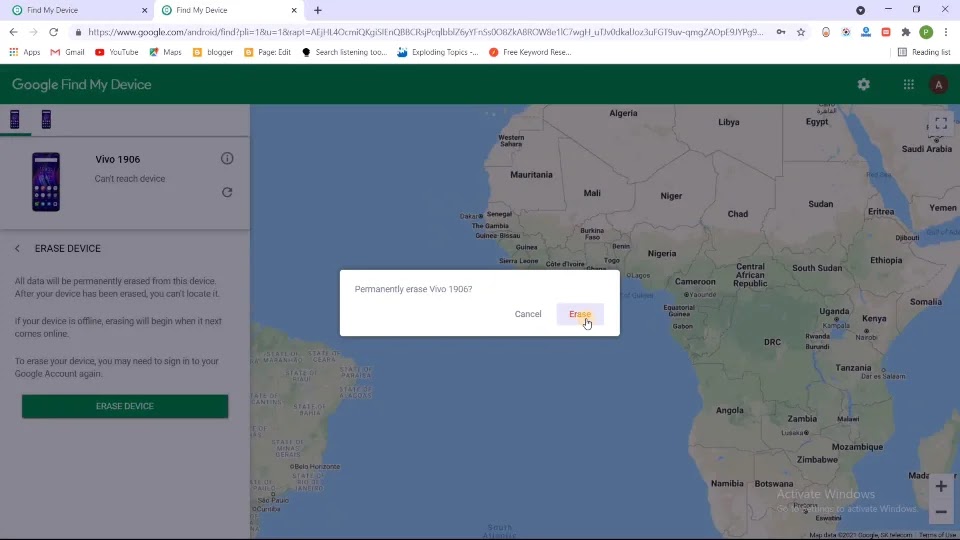This screenshot has width=960, height=540.
Task: Click the red extension icon in toolbar
Action: click(x=886, y=32)
